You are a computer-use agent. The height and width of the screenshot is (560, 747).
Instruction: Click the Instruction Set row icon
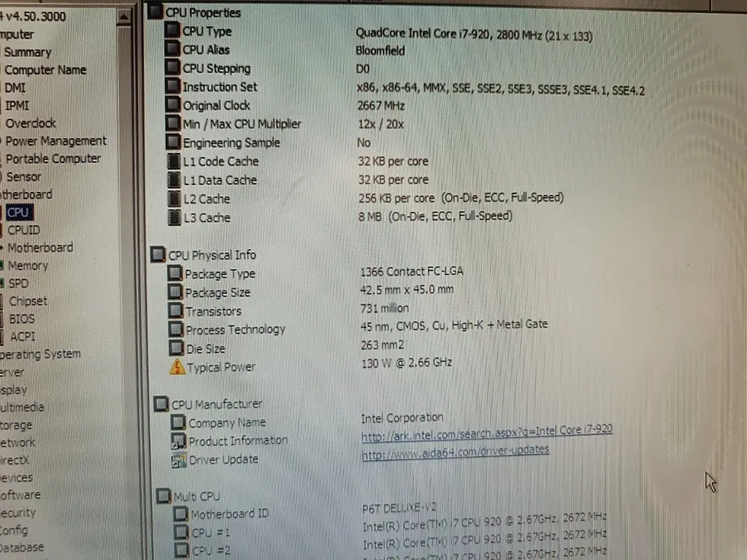click(172, 87)
